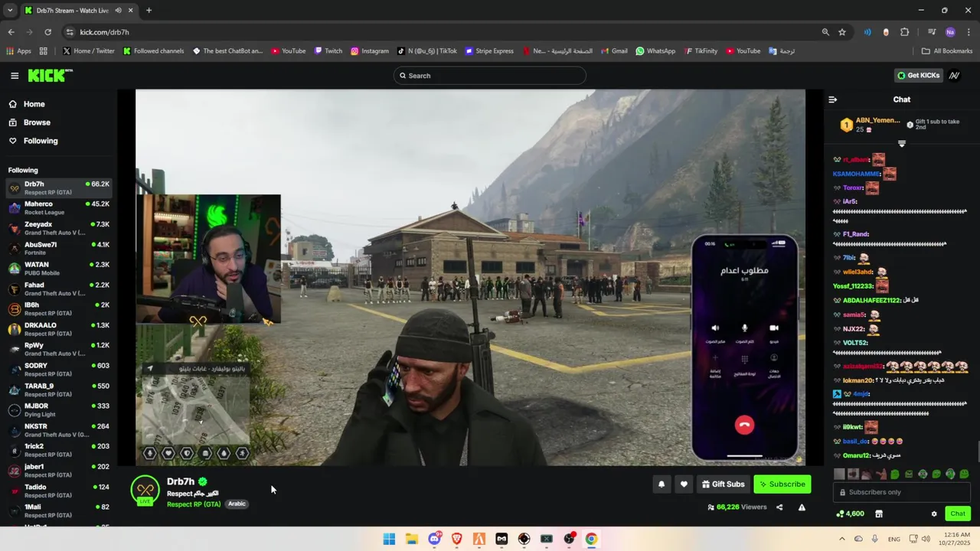The image size is (980, 551).
Task: Open the MJBOR Dying Light channel
Action: (58, 410)
